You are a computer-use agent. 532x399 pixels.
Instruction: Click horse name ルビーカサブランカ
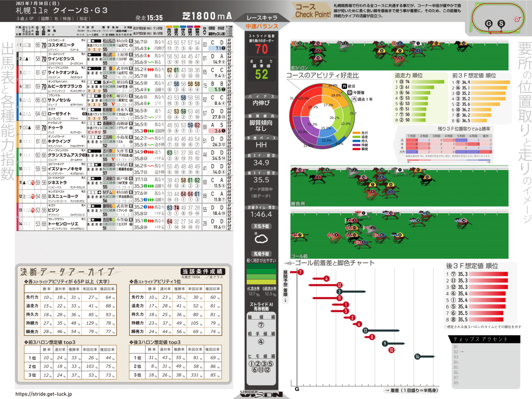pyautogui.click(x=64, y=86)
